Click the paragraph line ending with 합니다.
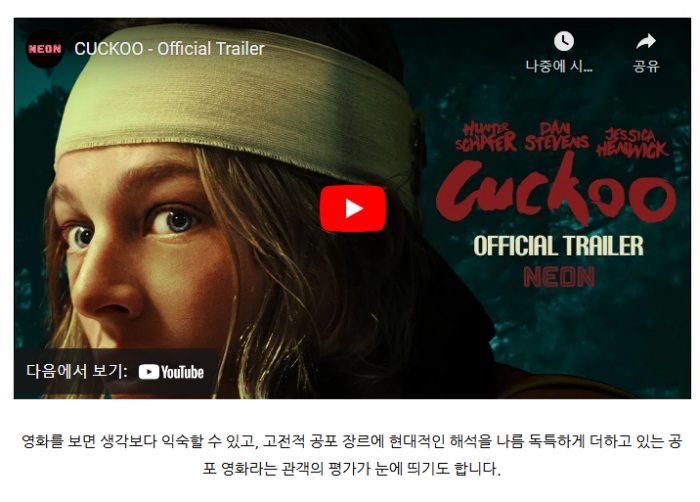This screenshot has height=502, width=700. tap(352, 469)
